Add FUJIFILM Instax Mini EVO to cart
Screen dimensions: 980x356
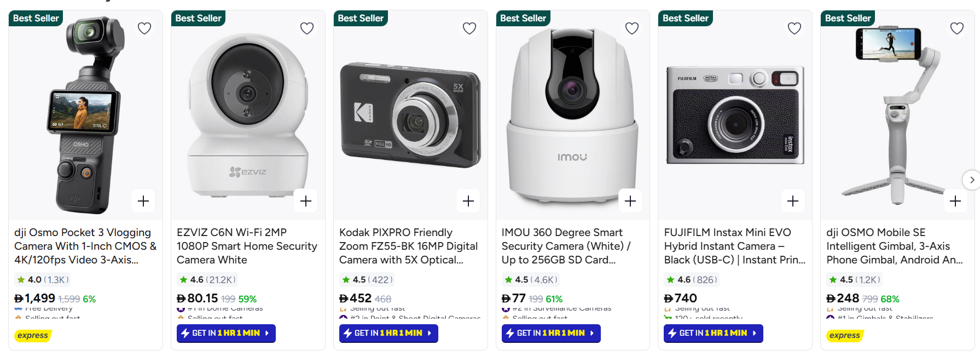click(793, 201)
